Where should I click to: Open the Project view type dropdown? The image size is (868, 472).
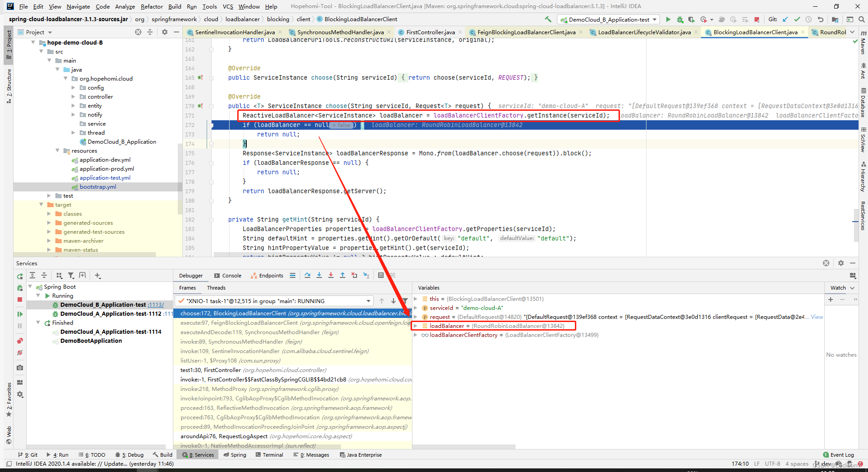(50, 32)
